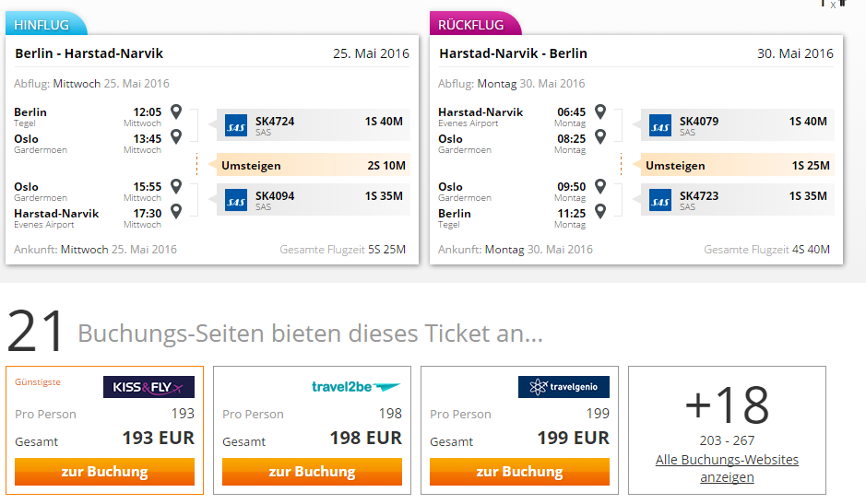Viewport: 866px width, 504px height.
Task: Click the map pin for Harstad-Narvik 17:30 arrival
Action: tap(176, 211)
